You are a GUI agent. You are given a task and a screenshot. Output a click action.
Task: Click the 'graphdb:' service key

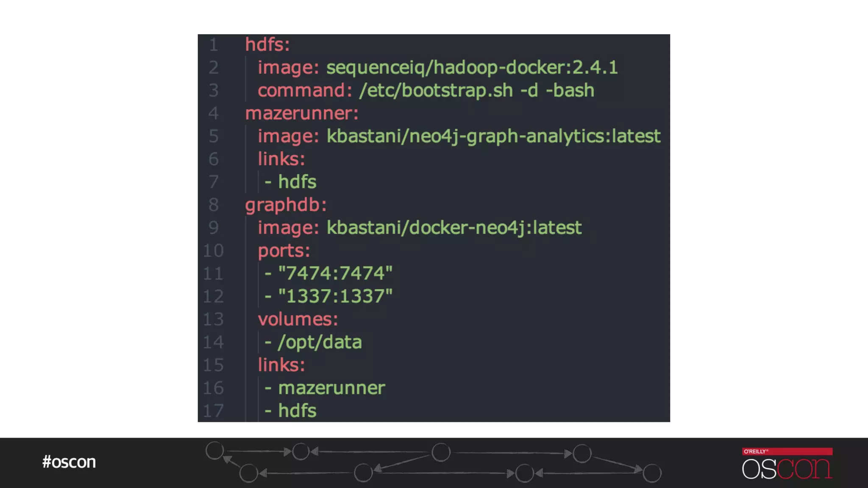(x=286, y=205)
